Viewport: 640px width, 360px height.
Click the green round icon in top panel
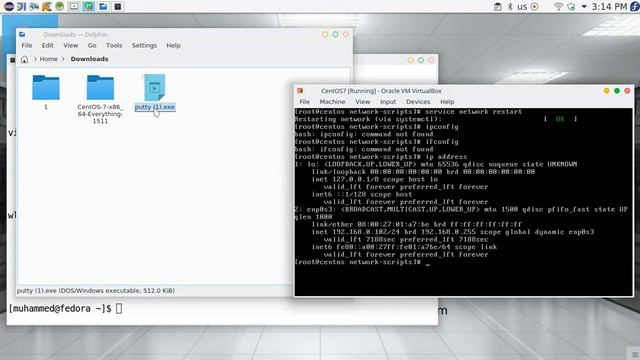pos(60,6)
